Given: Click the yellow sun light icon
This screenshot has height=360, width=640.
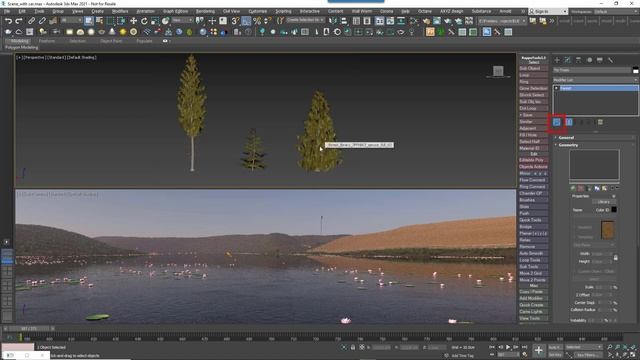Looking at the screenshot, I should click(x=123, y=32).
